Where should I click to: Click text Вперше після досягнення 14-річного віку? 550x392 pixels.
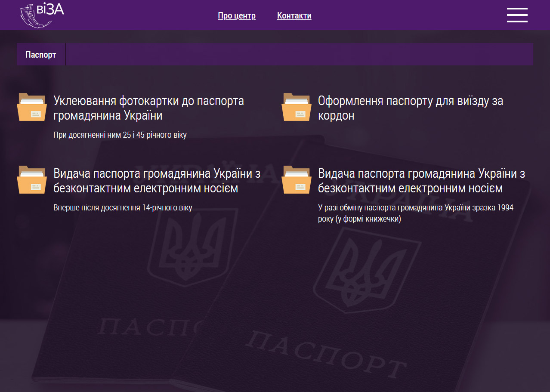tap(123, 208)
